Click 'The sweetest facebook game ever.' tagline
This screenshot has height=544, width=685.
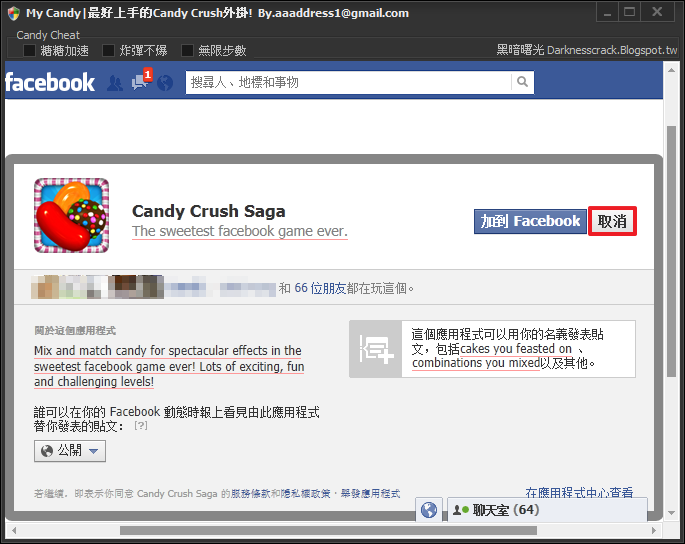240,231
